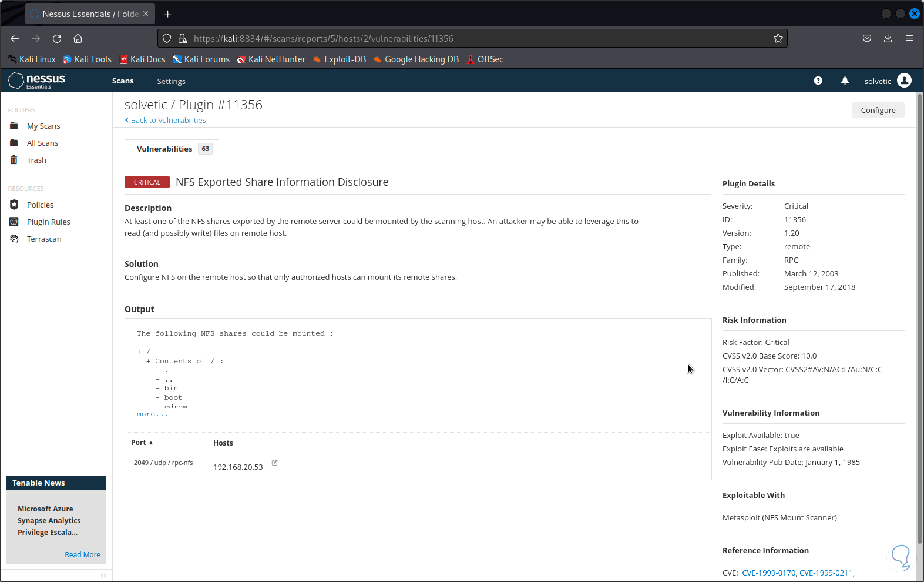The image size is (924, 582).
Task: Go Back to Vulnerabilities
Action: coord(168,120)
